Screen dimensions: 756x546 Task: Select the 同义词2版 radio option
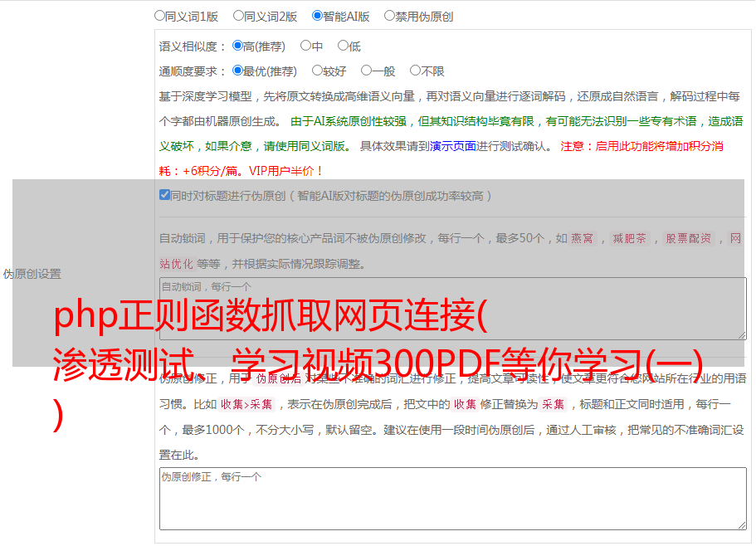238,16
